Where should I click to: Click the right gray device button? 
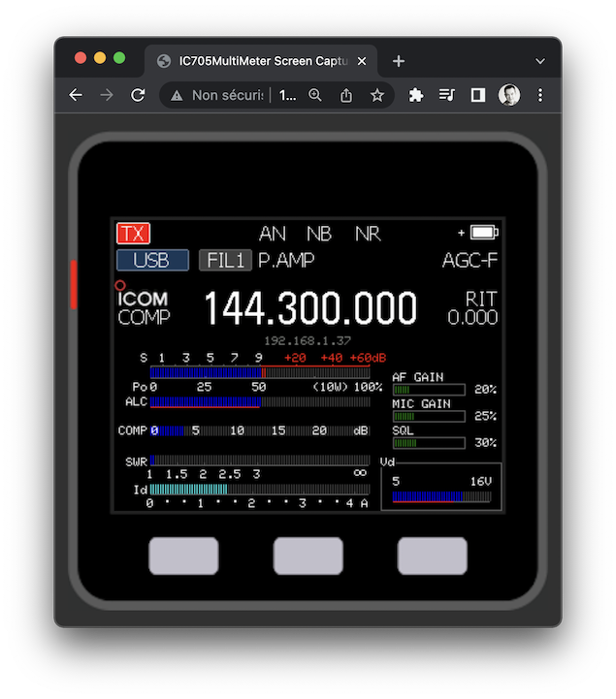(x=433, y=556)
